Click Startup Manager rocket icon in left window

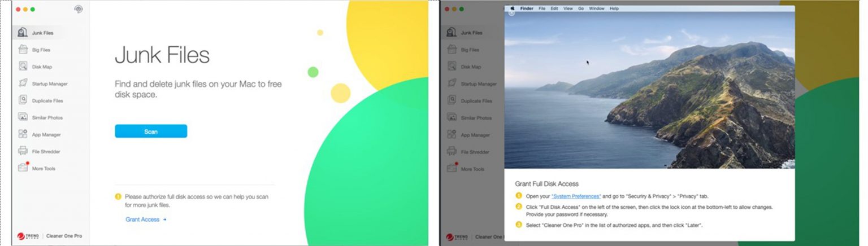tap(23, 84)
